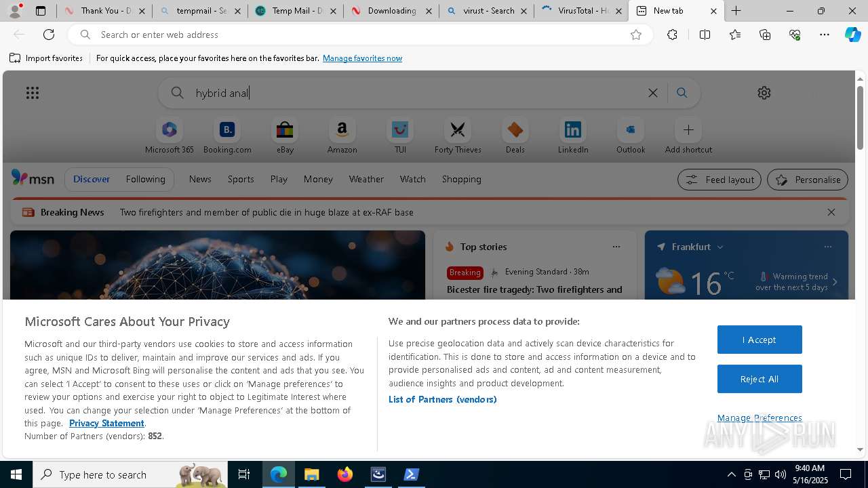Viewport: 868px width, 488px height.
Task: Click Add shortcut plus tile
Action: click(x=688, y=136)
